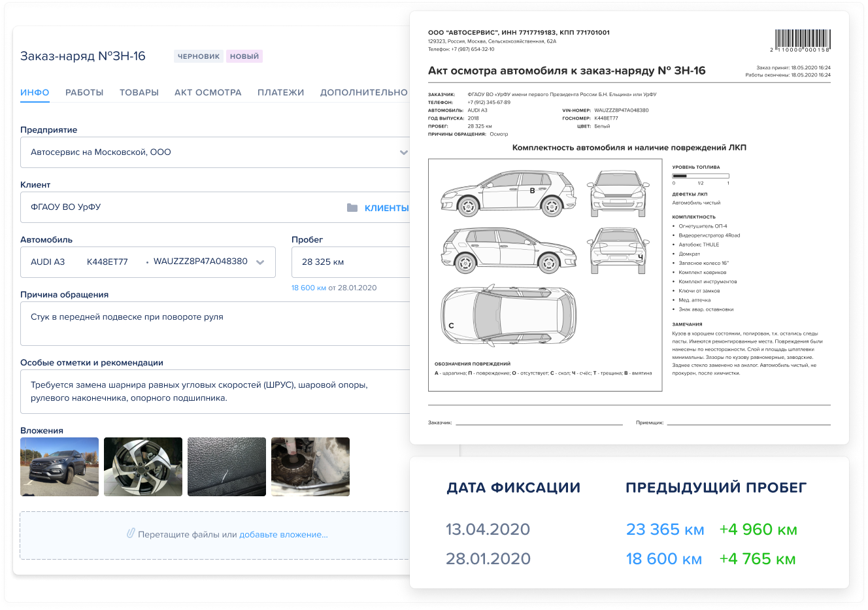
Task: Focus the Пробег field with 28 325 км
Action: click(x=350, y=262)
